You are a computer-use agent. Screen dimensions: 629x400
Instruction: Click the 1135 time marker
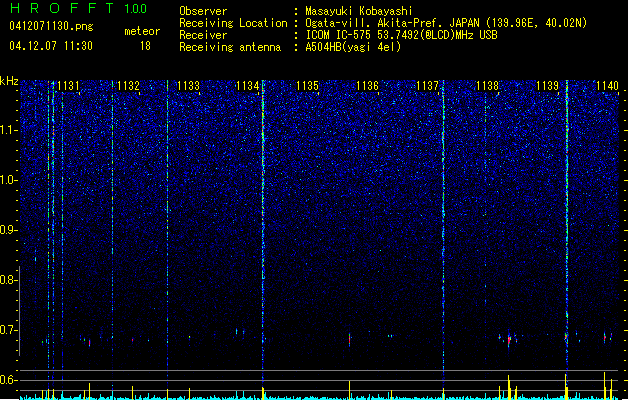coord(307,86)
